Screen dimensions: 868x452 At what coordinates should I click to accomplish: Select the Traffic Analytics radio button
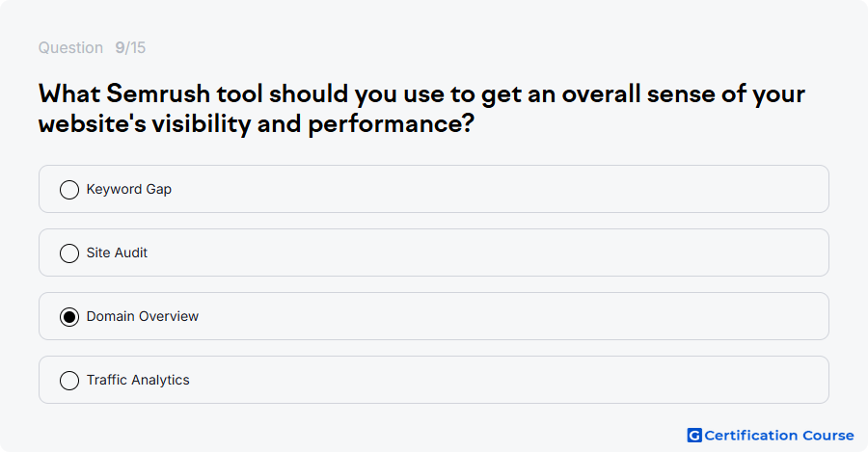[x=69, y=380]
